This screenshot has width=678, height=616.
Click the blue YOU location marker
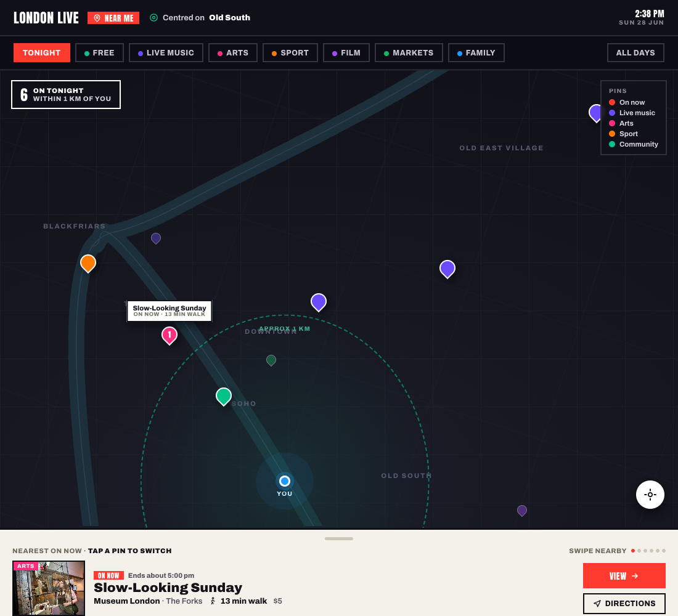285,480
